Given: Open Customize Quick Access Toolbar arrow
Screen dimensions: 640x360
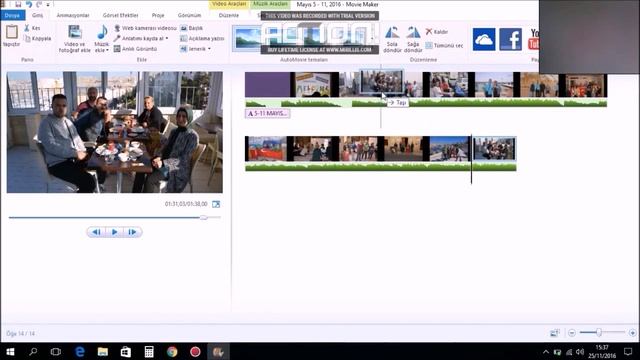Looking at the screenshot, I should click(48, 4).
